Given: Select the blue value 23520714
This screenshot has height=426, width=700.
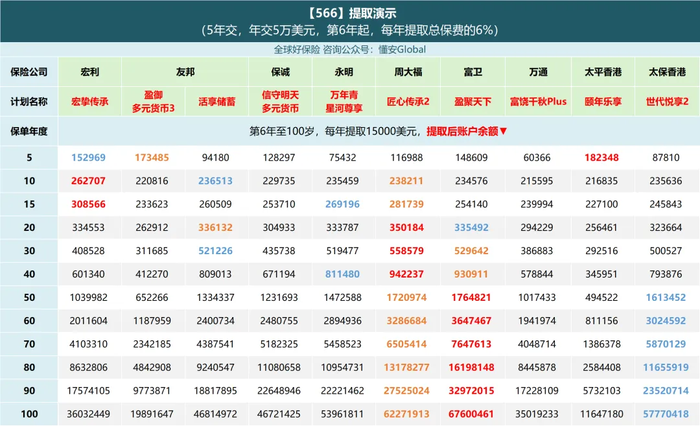Looking at the screenshot, I should pos(666,390).
